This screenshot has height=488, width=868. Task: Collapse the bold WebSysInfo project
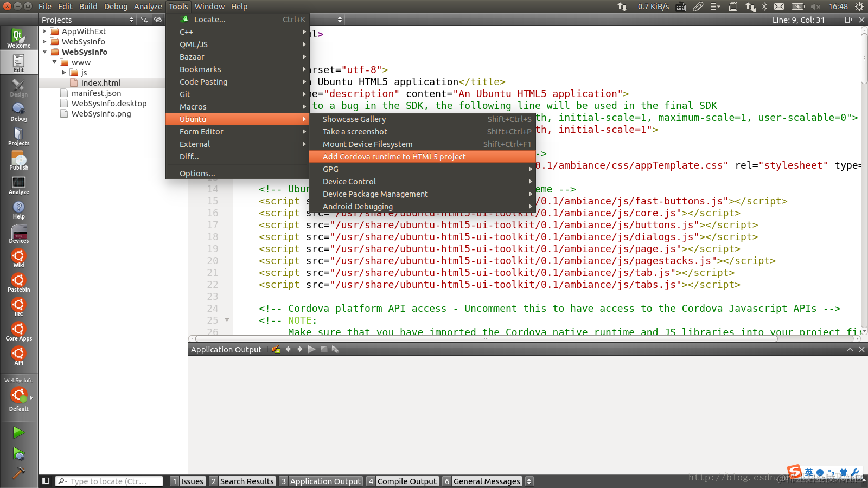[x=44, y=52]
